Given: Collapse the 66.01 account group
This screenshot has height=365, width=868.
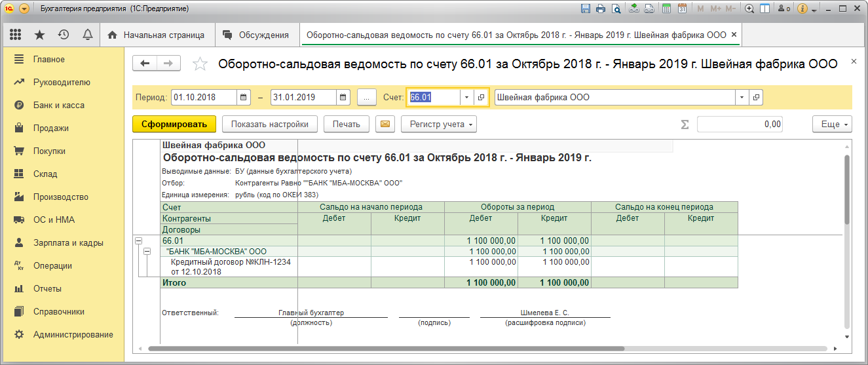Looking at the screenshot, I should point(138,241).
